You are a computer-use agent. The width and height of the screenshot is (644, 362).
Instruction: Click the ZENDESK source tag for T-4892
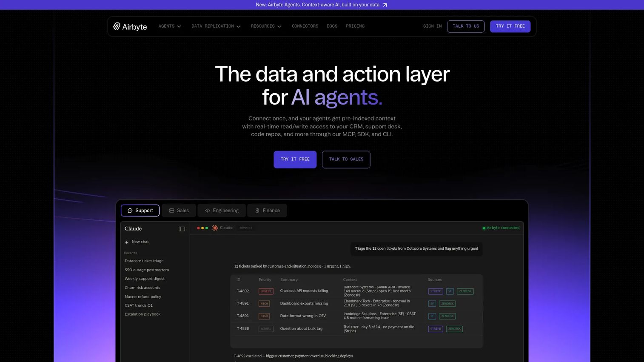point(465,291)
